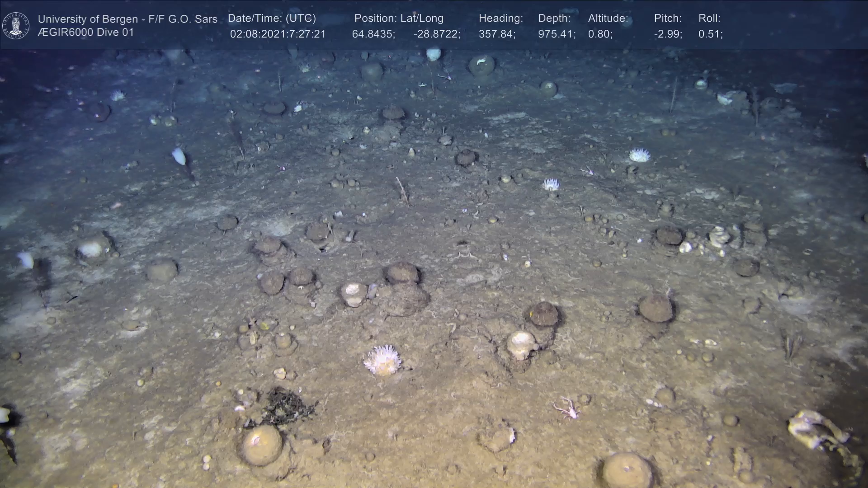Click the Date/Time: (UTC) label
This screenshot has width=868, height=488.
point(272,19)
